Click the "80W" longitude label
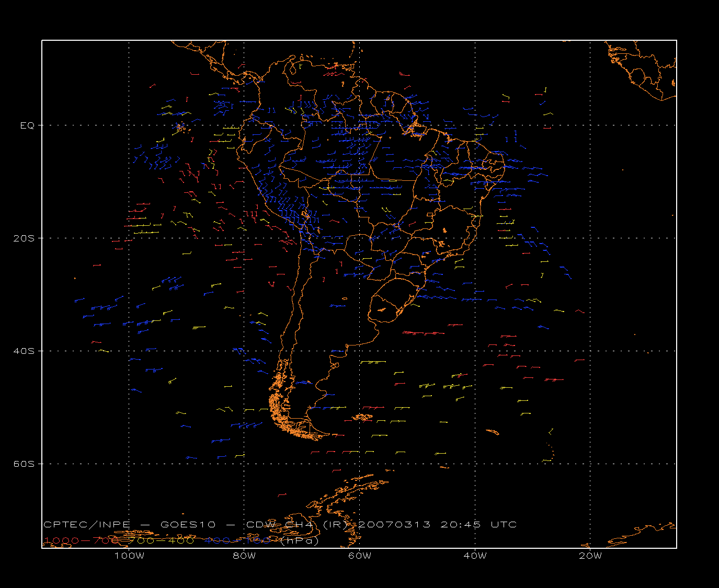The width and height of the screenshot is (719, 588). [244, 556]
